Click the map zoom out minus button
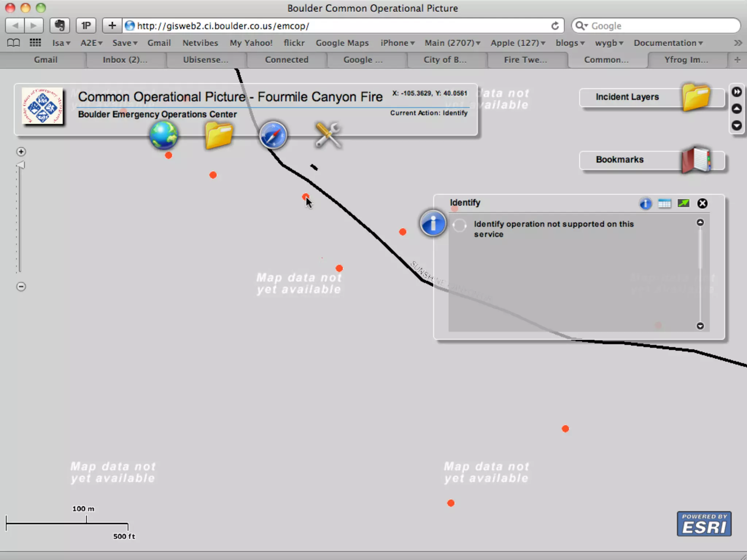Viewport: 747px width, 560px height. 21,287
